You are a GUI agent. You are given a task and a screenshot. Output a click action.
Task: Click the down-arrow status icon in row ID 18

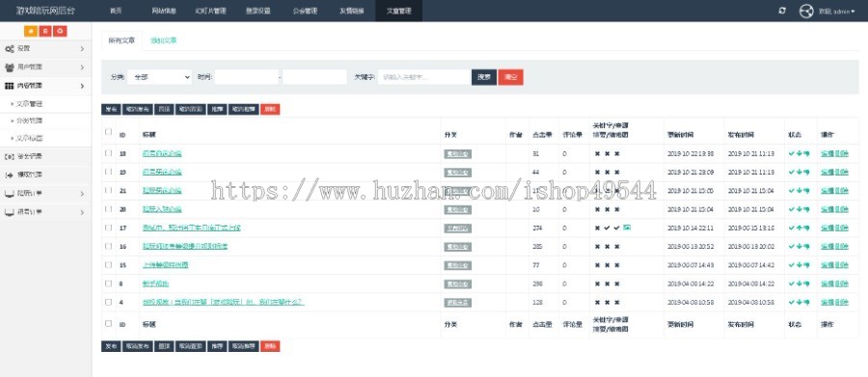pyautogui.click(x=799, y=154)
